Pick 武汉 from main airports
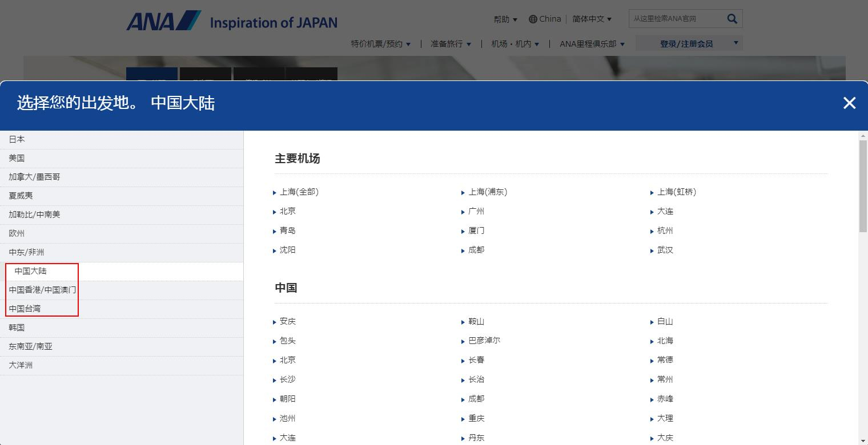Viewport: 868px width, 445px height. (665, 250)
